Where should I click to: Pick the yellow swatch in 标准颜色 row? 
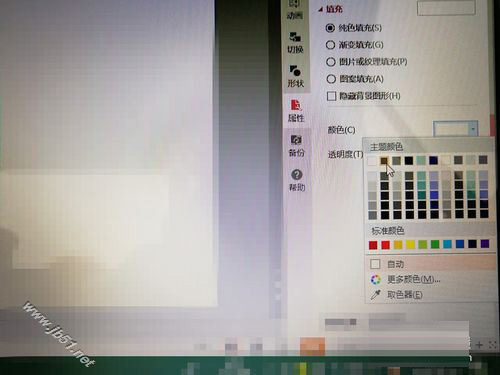click(410, 245)
